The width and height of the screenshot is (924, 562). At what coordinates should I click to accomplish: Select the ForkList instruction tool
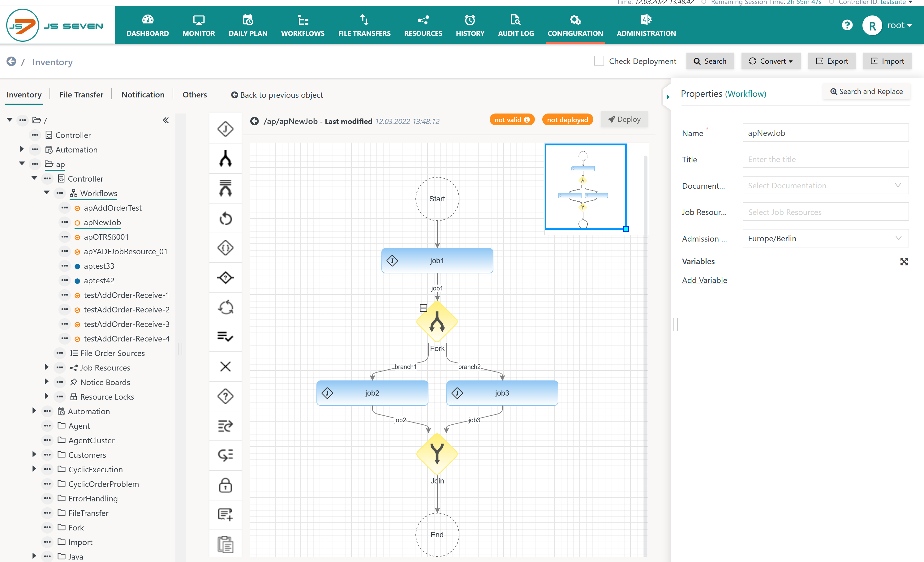(x=226, y=188)
